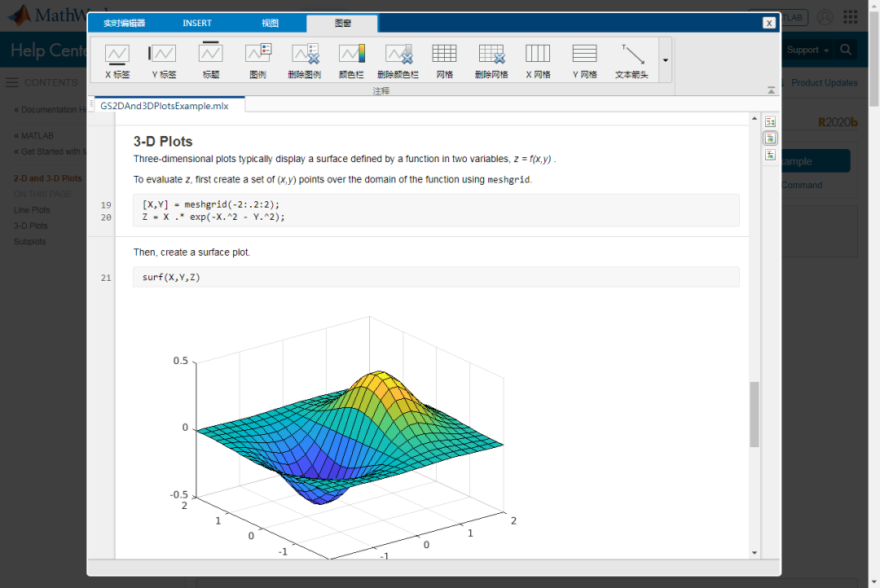
Task: Switch to output on right view
Action: 770,121
